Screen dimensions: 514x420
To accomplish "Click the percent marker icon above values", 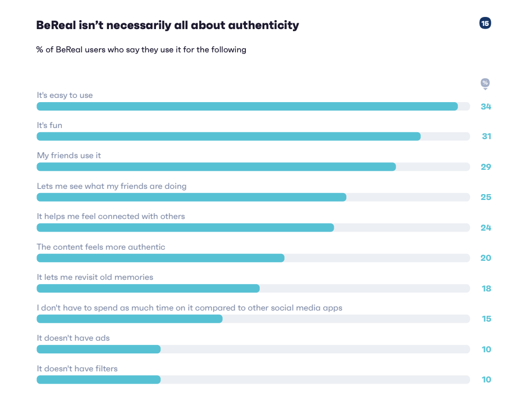I will click(485, 84).
